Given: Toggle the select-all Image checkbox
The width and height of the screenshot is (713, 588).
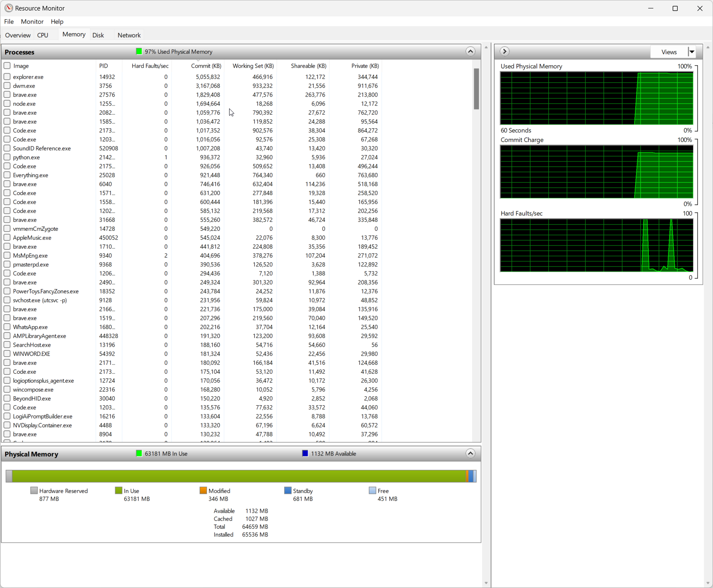Looking at the screenshot, I should tap(7, 66).
